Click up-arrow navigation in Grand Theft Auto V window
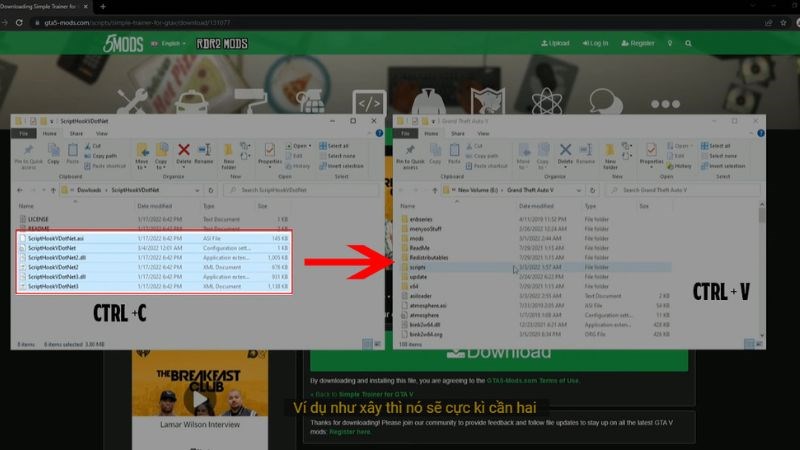 pyautogui.click(x=435, y=190)
